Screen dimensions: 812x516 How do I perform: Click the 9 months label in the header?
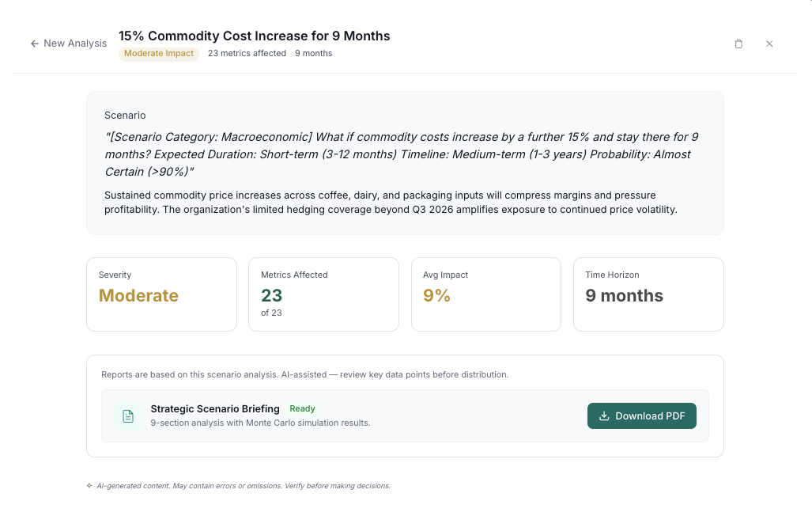[313, 53]
